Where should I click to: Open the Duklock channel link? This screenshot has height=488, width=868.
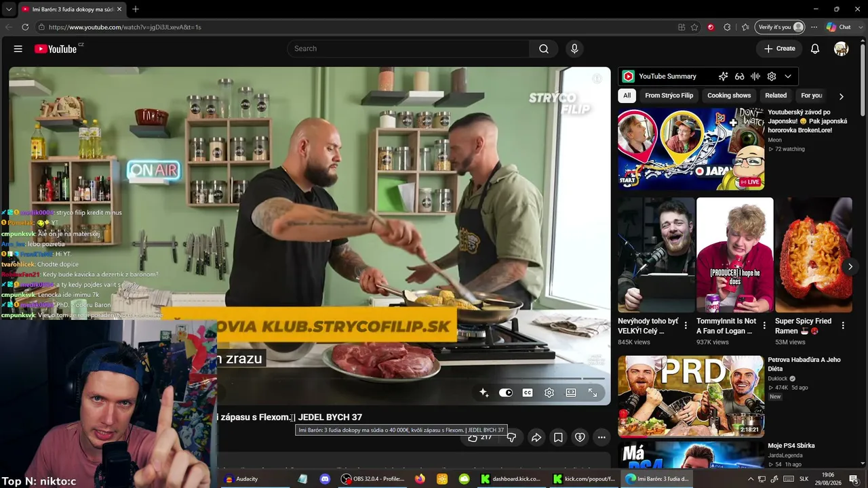(778, 379)
